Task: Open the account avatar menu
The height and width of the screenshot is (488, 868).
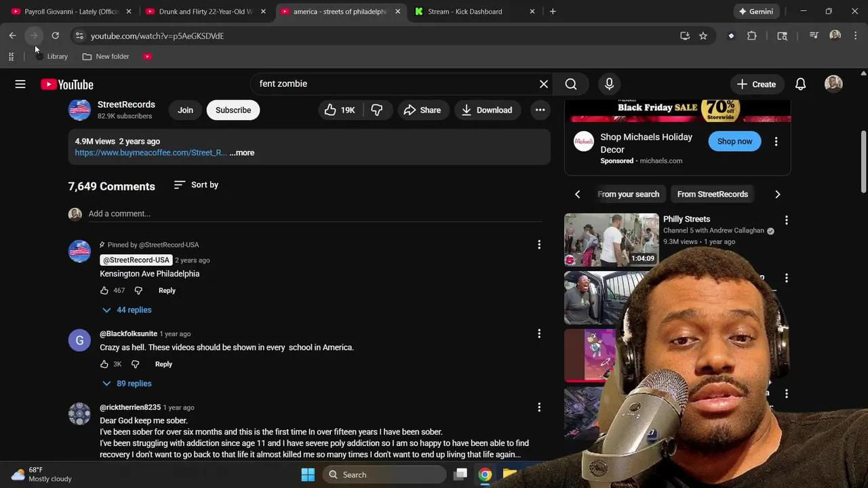Action: pos(833,84)
